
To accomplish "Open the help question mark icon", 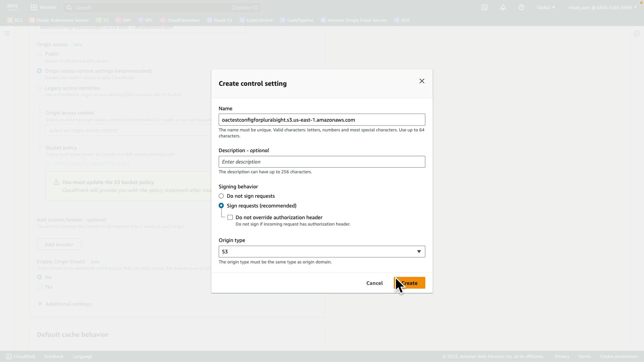I will [x=521, y=7].
